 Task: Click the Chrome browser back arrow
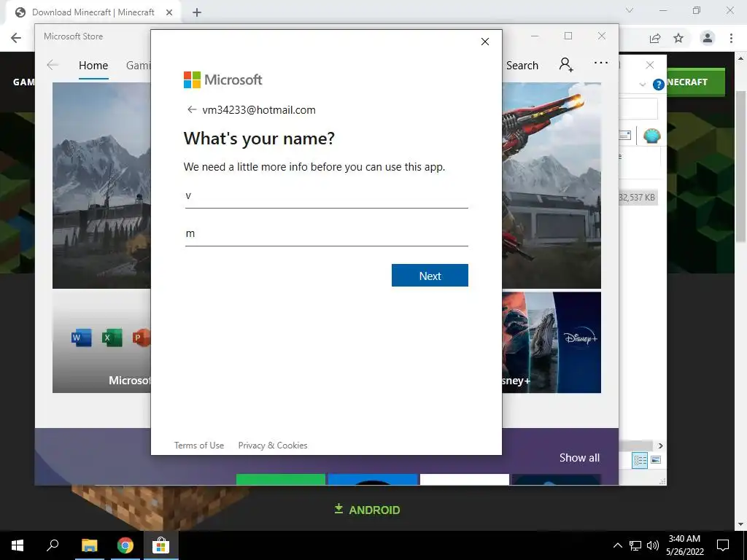tap(16, 38)
